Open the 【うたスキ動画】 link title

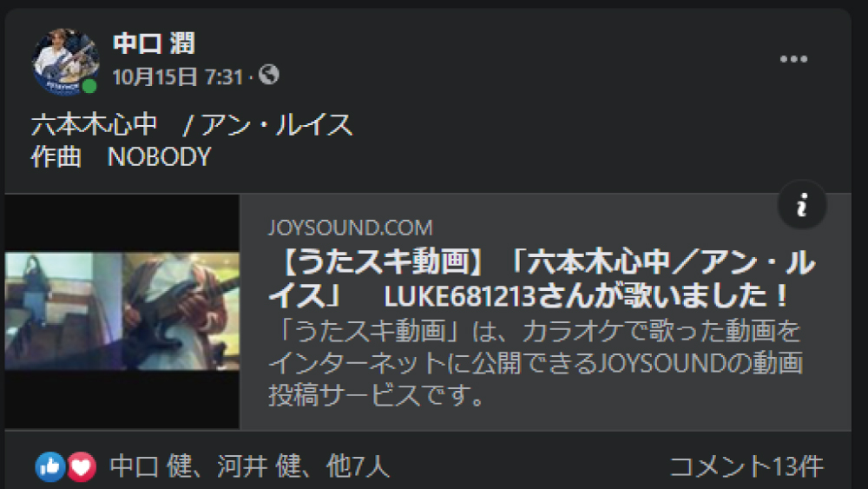[542, 279]
